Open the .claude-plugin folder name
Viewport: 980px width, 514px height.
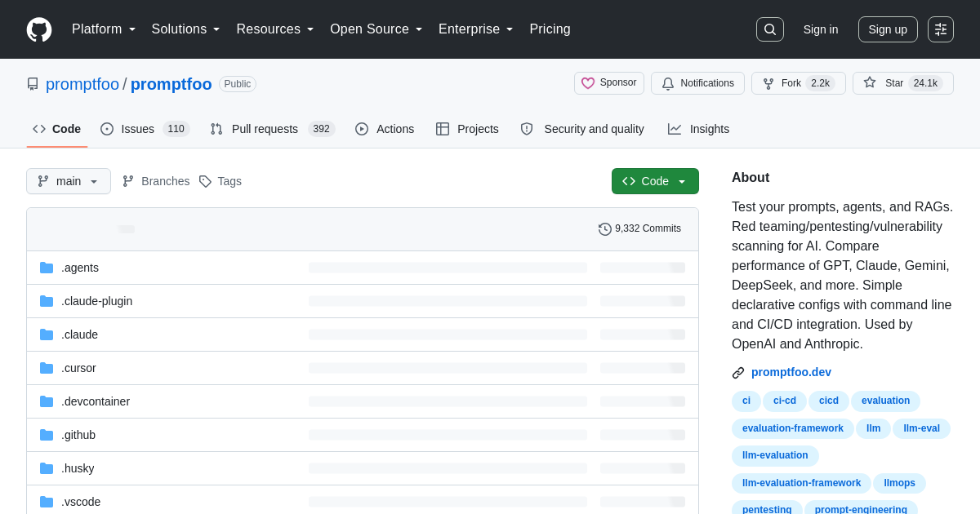coord(96,301)
